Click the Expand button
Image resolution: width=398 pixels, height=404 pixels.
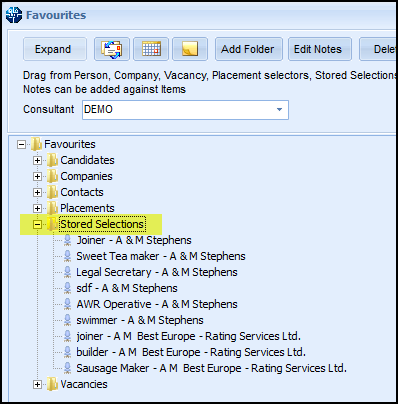tap(55, 49)
